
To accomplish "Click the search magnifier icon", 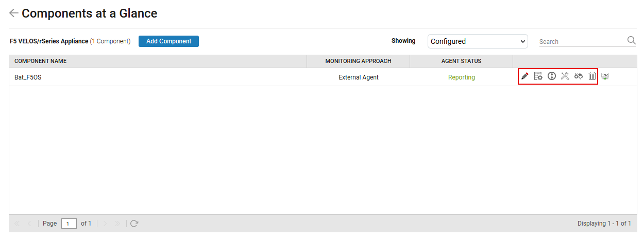I will [631, 41].
